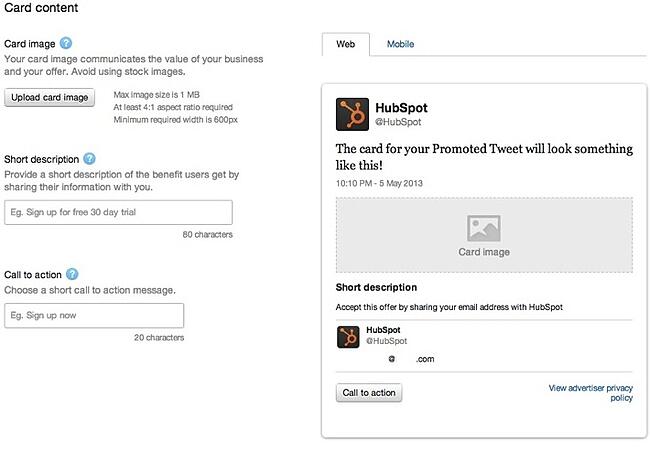Image resolution: width=650 pixels, height=452 pixels.
Task: Click the Short description help icon
Action: coord(90,159)
